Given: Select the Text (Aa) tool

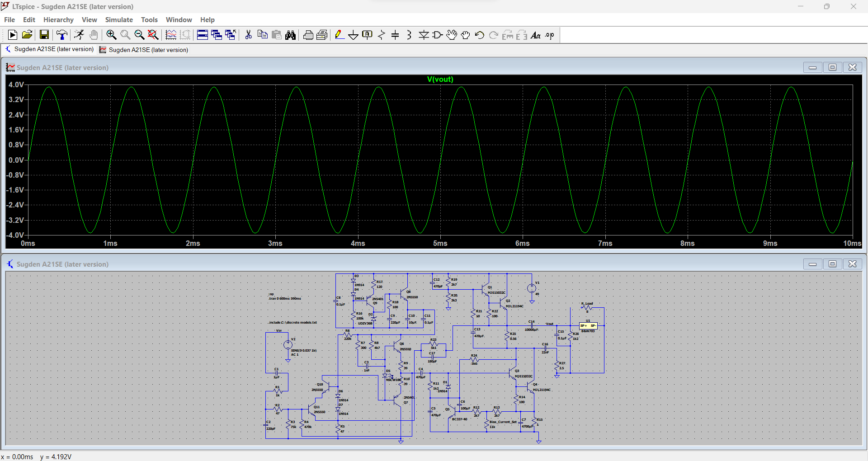Looking at the screenshot, I should coord(536,35).
